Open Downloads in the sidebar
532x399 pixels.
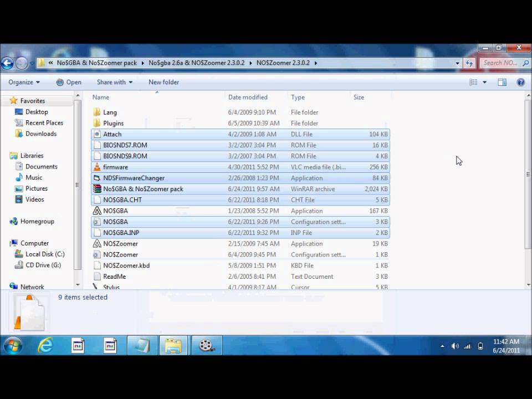(40, 134)
